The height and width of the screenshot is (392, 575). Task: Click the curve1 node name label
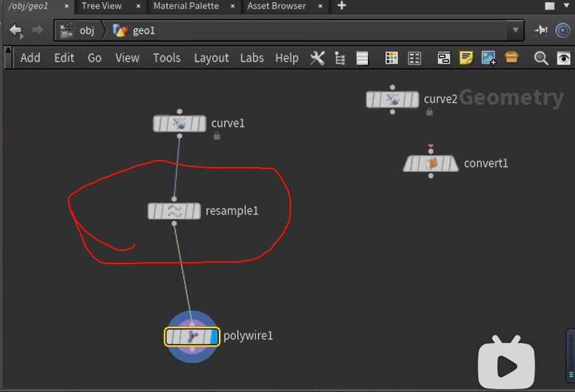pos(228,124)
